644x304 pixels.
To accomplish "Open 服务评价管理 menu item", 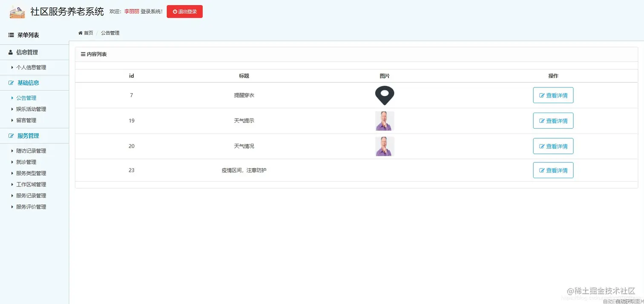I will (x=31, y=207).
